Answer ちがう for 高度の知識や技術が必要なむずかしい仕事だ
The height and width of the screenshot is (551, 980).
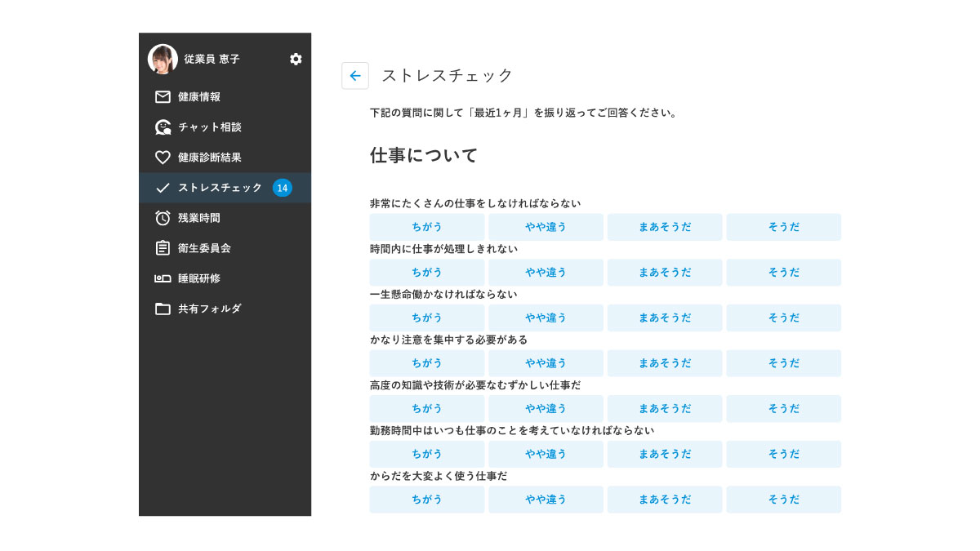coord(427,408)
